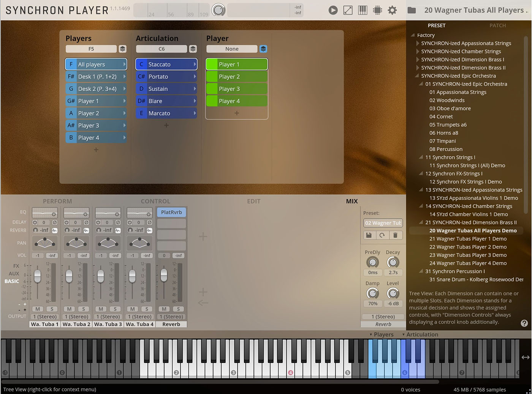Select the All players slot

tap(96, 64)
